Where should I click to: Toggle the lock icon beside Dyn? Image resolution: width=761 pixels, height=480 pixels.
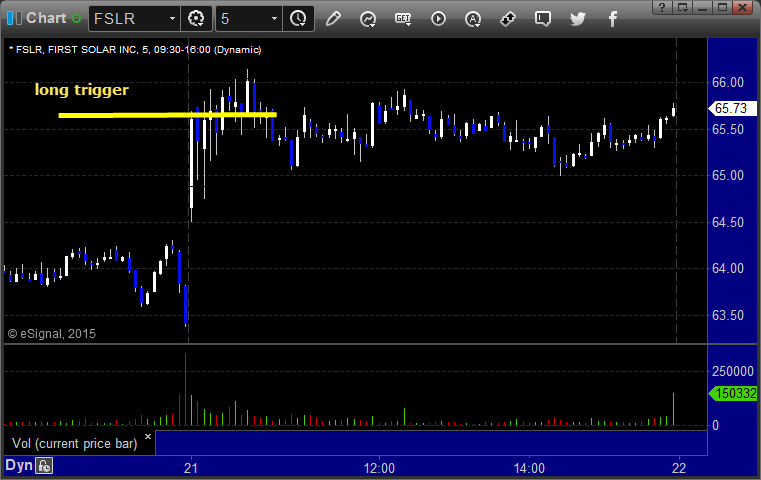click(x=44, y=466)
